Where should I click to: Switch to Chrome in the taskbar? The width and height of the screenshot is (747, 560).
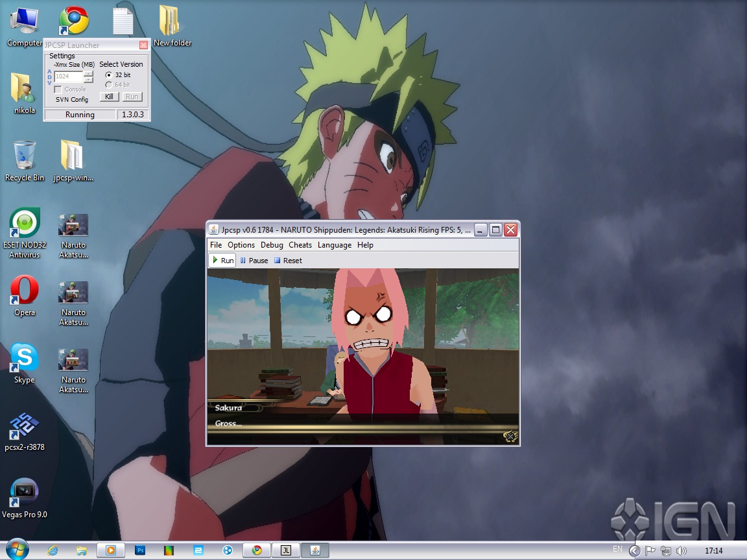[257, 550]
